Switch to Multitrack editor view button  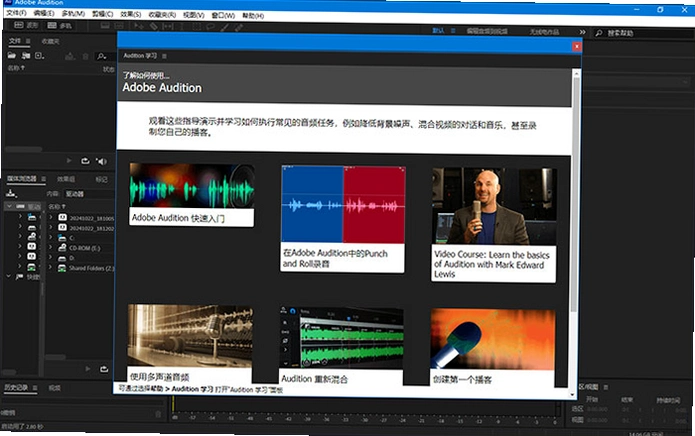click(59, 26)
